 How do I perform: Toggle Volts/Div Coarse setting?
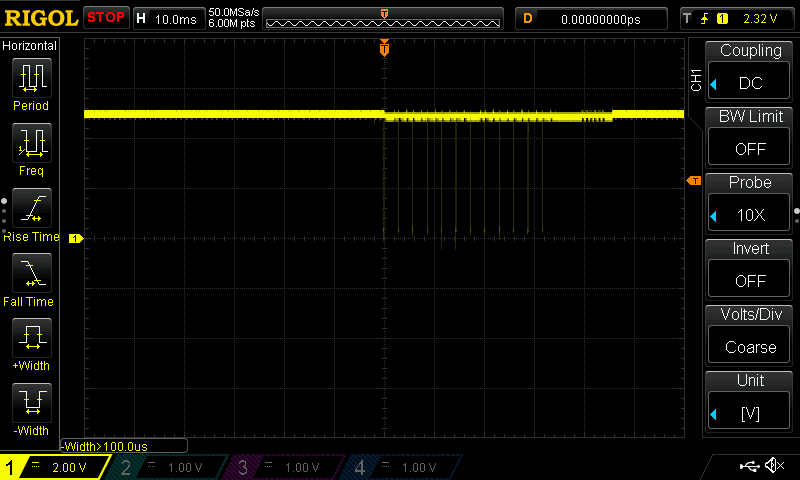point(750,347)
